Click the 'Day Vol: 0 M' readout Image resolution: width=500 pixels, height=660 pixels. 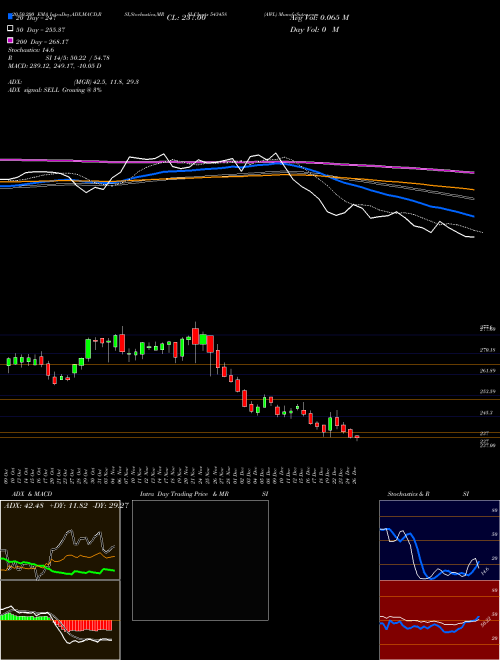pyautogui.click(x=314, y=29)
